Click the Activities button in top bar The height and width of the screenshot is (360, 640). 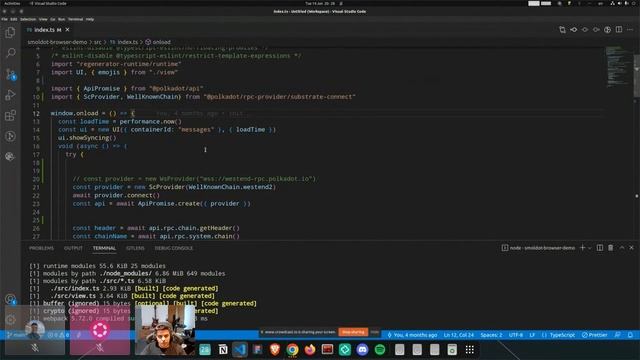click(x=12, y=3)
